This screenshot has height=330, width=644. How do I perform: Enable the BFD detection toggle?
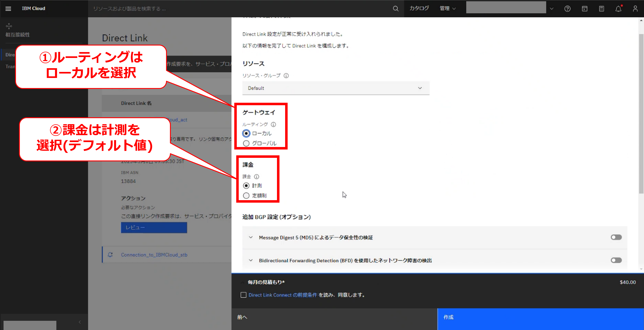point(616,260)
